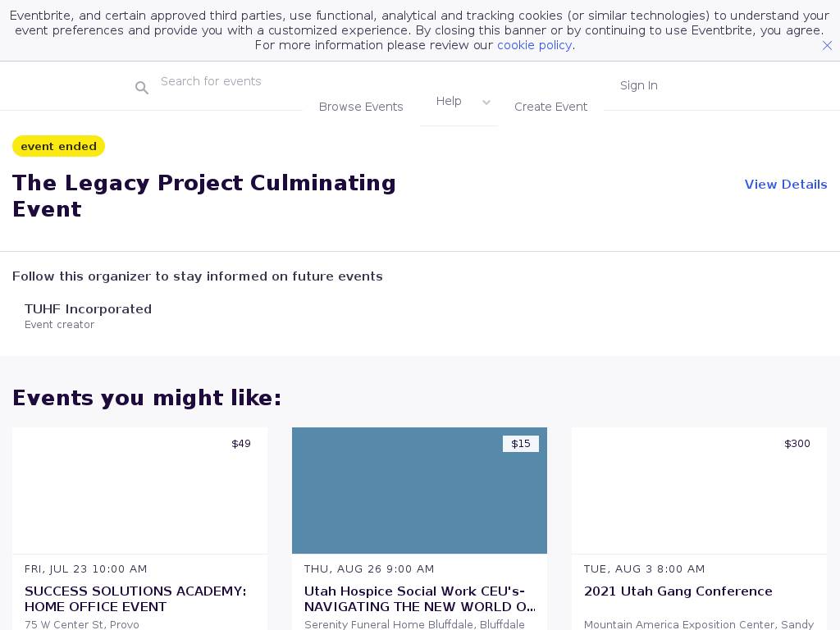
Task: Expand the Help dropdown chevron
Action: [486, 103]
